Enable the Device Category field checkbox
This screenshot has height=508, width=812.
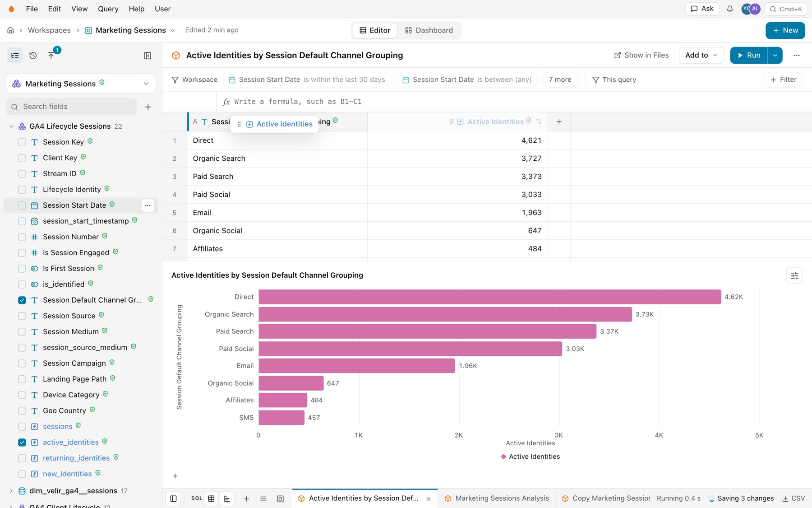22,395
